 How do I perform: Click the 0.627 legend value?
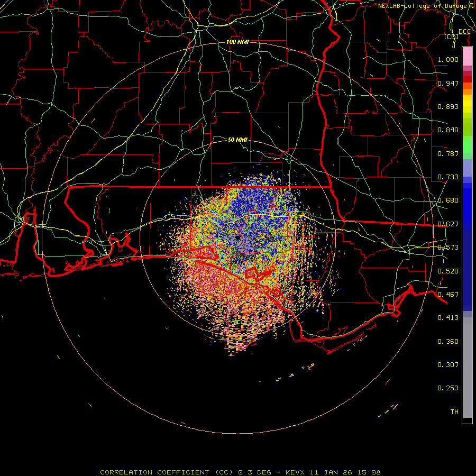pyautogui.click(x=448, y=224)
